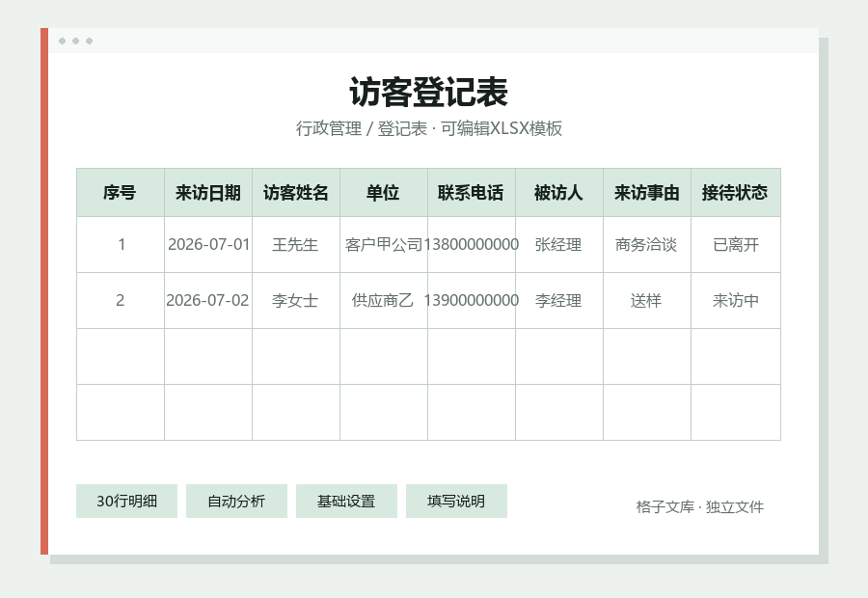The height and width of the screenshot is (598, 868).
Task: Select date cell 2026-07-02
Action: pyautogui.click(x=208, y=301)
